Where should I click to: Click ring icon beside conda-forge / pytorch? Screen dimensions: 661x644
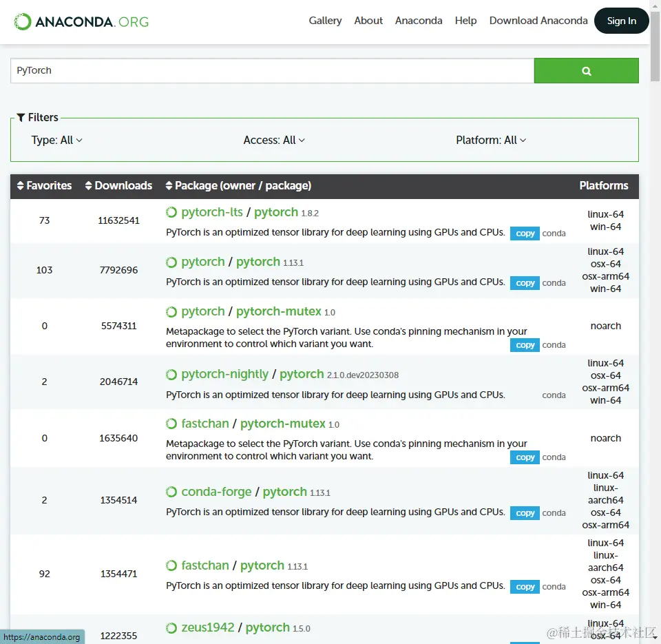click(x=171, y=492)
